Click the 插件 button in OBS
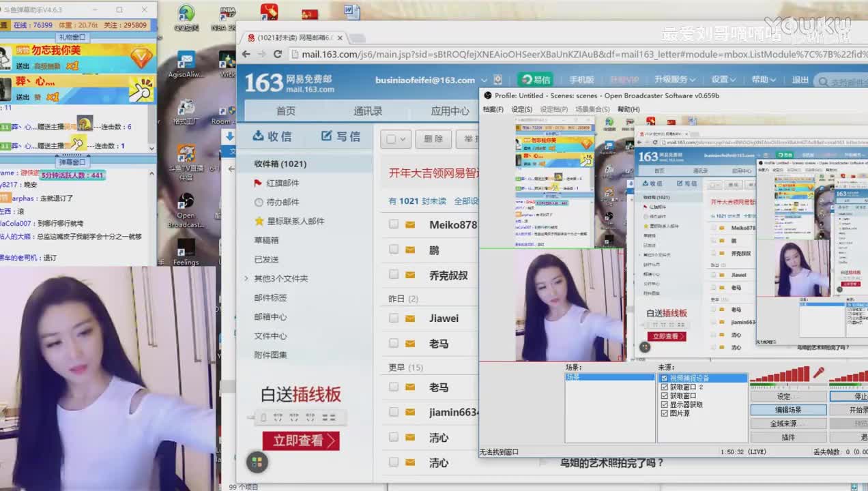Image resolution: width=868 pixels, height=491 pixels. 788,437
